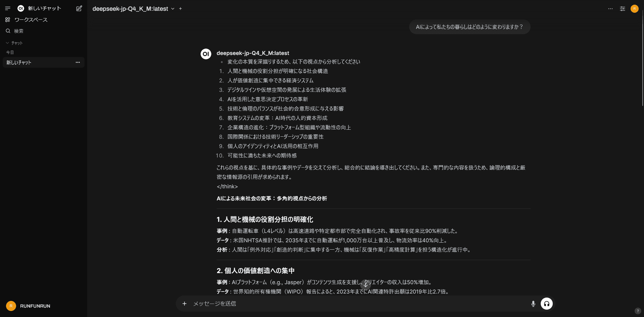
Task: Start voice input with microphone icon
Action: 533,304
